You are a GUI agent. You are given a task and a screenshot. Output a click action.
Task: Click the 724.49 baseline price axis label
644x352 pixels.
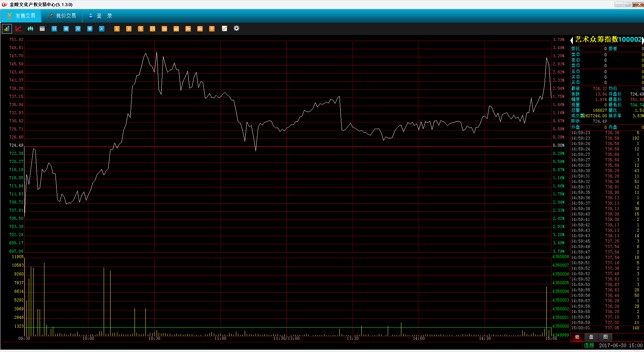(x=16, y=145)
